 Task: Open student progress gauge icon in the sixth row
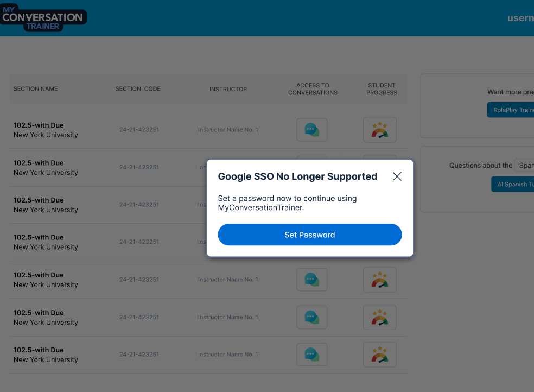click(380, 318)
